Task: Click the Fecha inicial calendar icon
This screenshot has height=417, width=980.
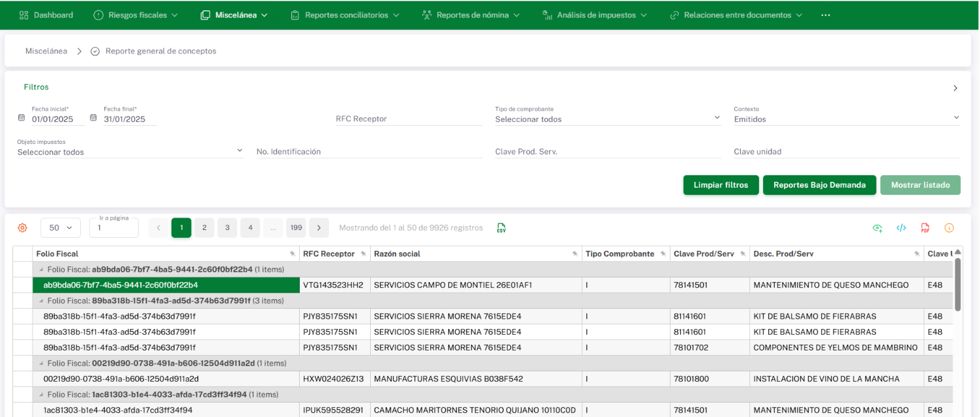Action: pos(22,119)
